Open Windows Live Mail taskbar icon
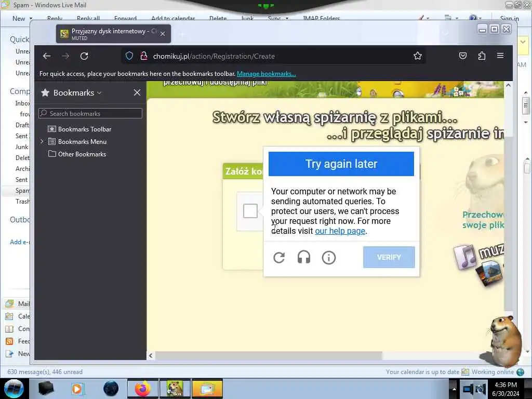This screenshot has height=399, width=532. (207, 389)
